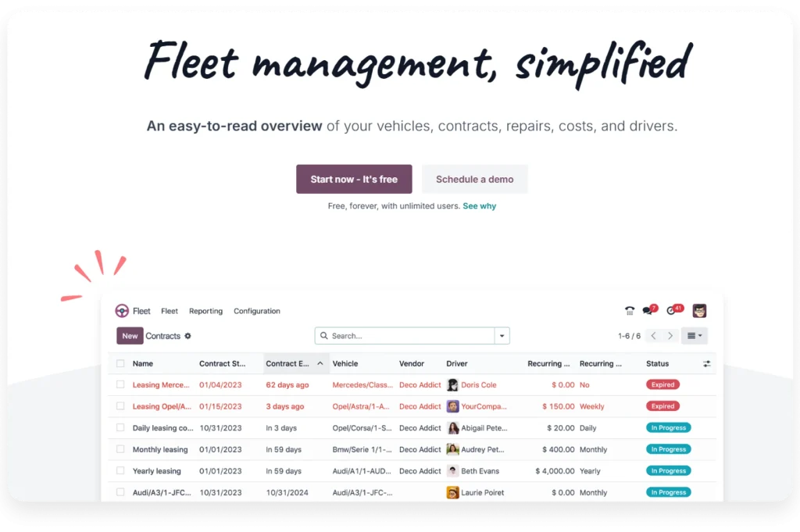Open the view mode dropdown caret
800x532 pixels.
[x=702, y=335]
